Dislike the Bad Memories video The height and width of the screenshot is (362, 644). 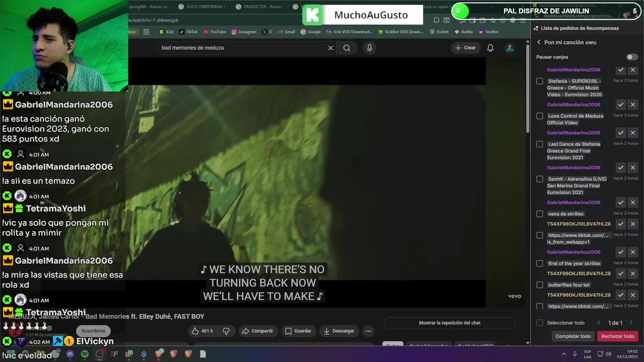226,331
